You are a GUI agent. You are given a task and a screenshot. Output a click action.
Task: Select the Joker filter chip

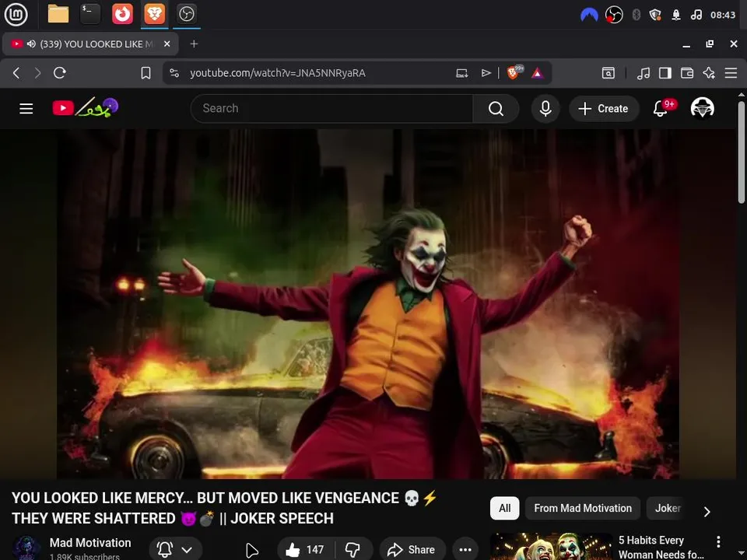coord(668,508)
